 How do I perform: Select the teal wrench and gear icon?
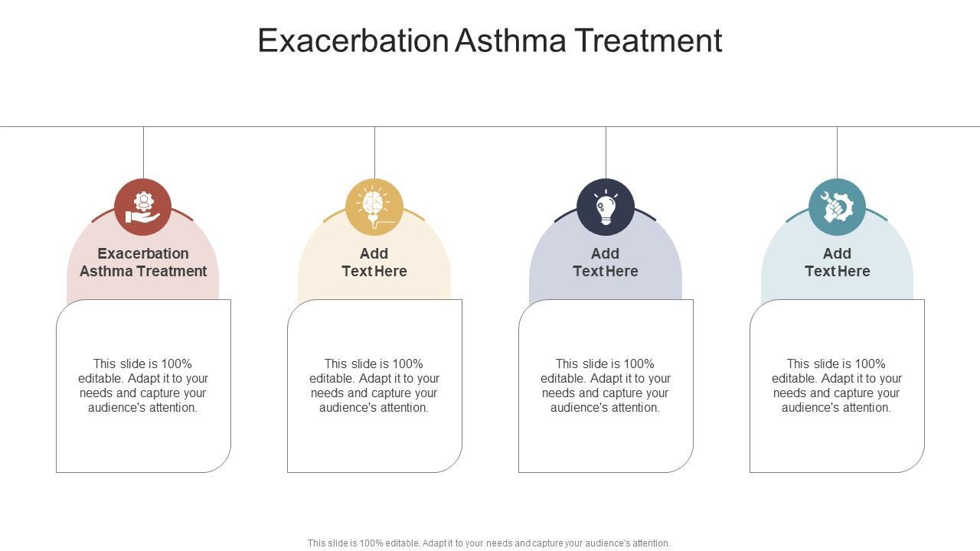pos(837,207)
